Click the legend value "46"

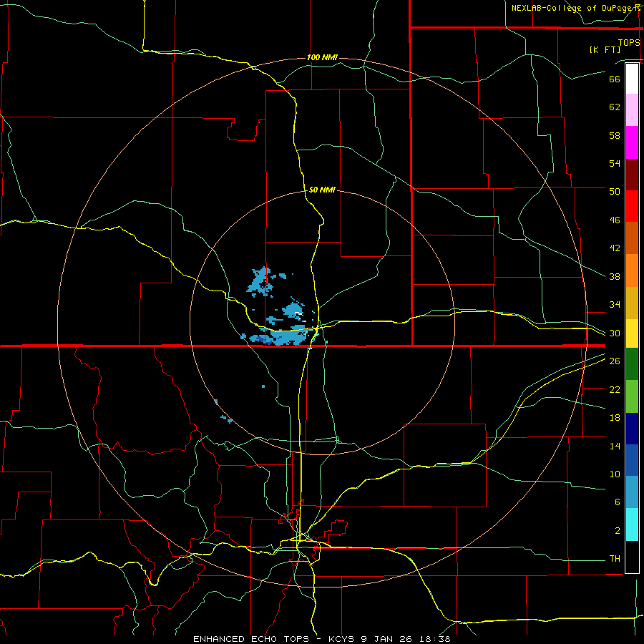click(x=615, y=220)
